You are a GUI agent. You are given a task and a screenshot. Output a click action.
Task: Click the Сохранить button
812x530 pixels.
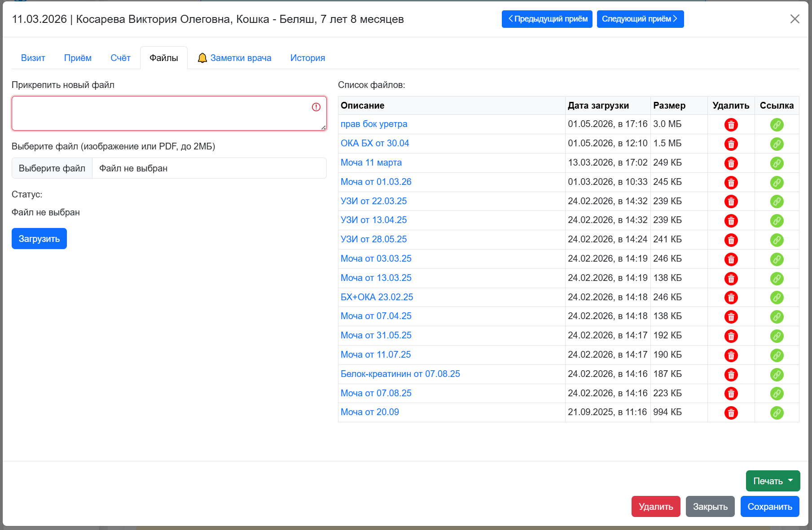point(769,506)
